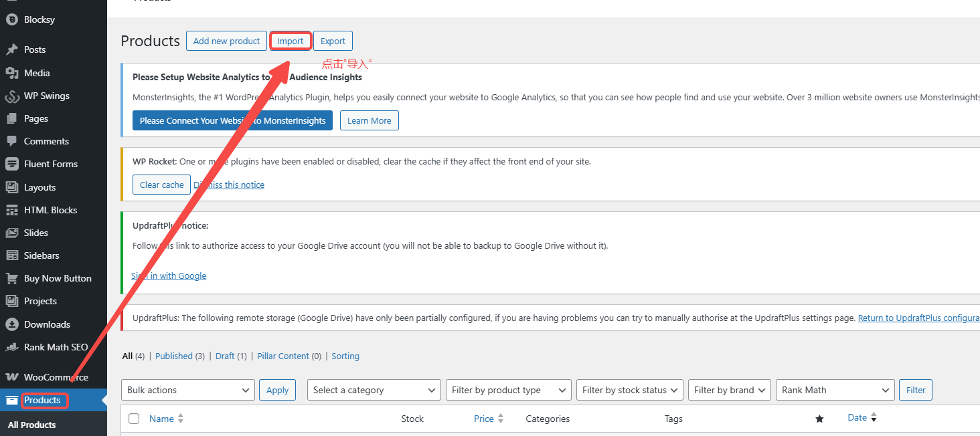Open Fluent Forms icon in sidebar
980x436 pixels.
click(x=11, y=164)
